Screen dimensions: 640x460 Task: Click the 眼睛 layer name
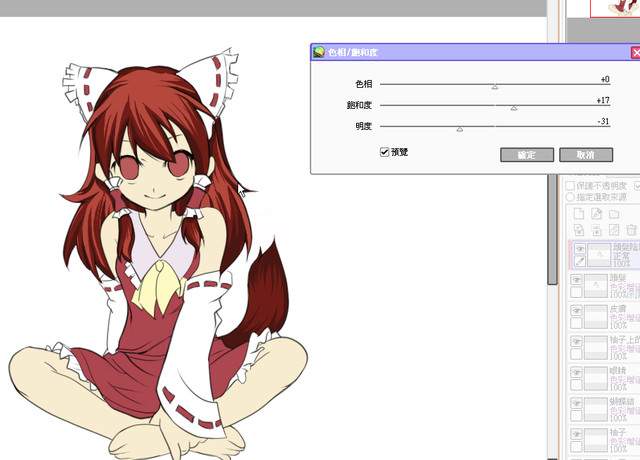tap(618, 371)
